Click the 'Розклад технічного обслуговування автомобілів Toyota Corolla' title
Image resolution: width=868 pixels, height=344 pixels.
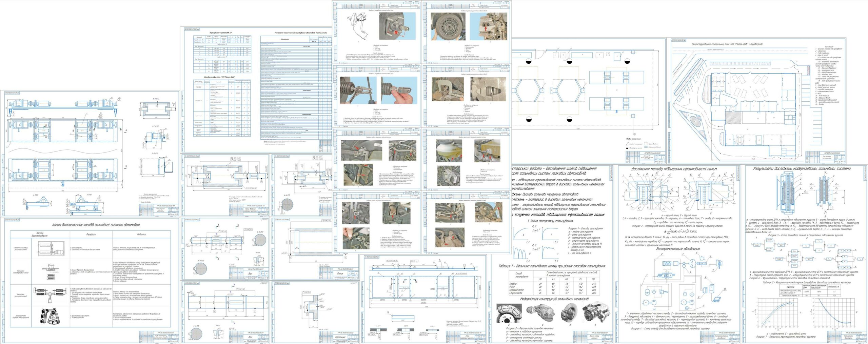point(301,33)
